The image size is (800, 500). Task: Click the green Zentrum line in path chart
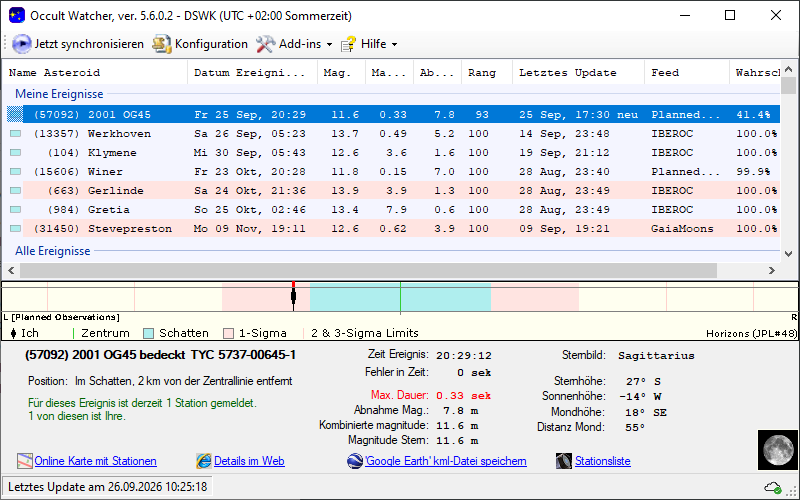pos(401,296)
